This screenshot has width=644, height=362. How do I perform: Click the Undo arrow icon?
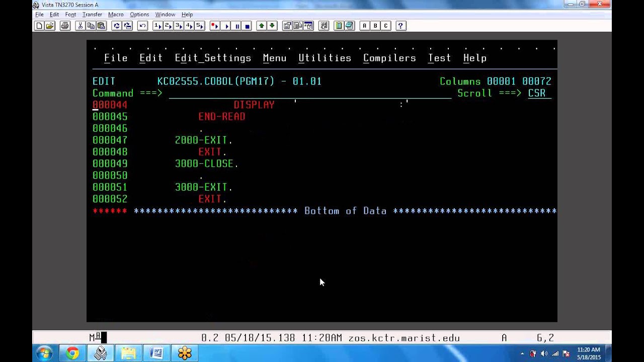tap(142, 26)
